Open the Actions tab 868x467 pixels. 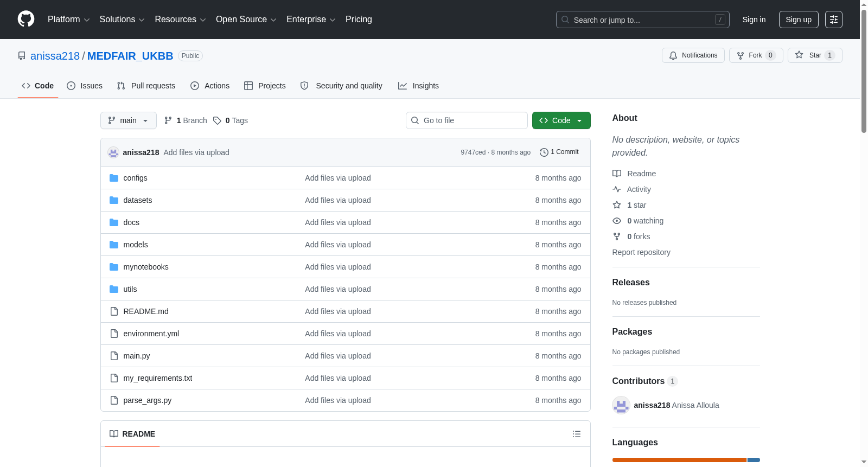pos(210,86)
